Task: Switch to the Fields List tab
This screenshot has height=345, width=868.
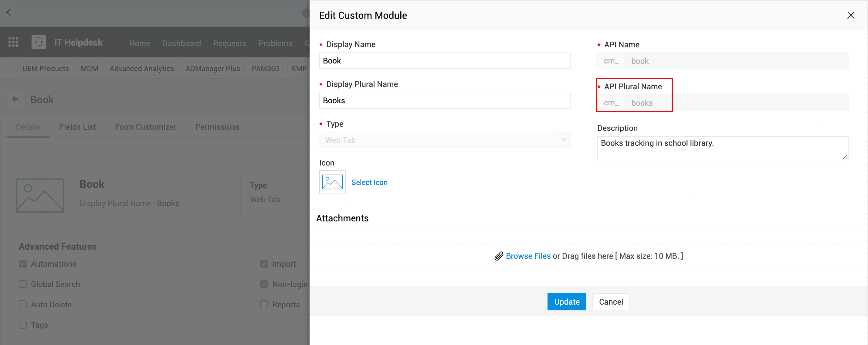Action: (77, 127)
